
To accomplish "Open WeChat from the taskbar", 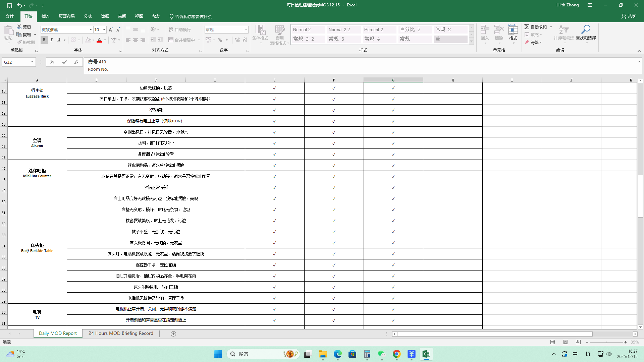I will [382, 354].
